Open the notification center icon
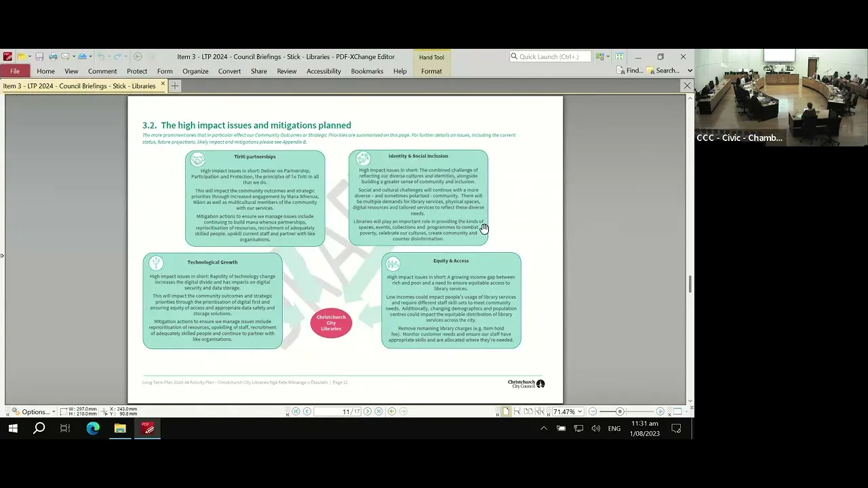The width and height of the screenshot is (868, 488). [676, 428]
